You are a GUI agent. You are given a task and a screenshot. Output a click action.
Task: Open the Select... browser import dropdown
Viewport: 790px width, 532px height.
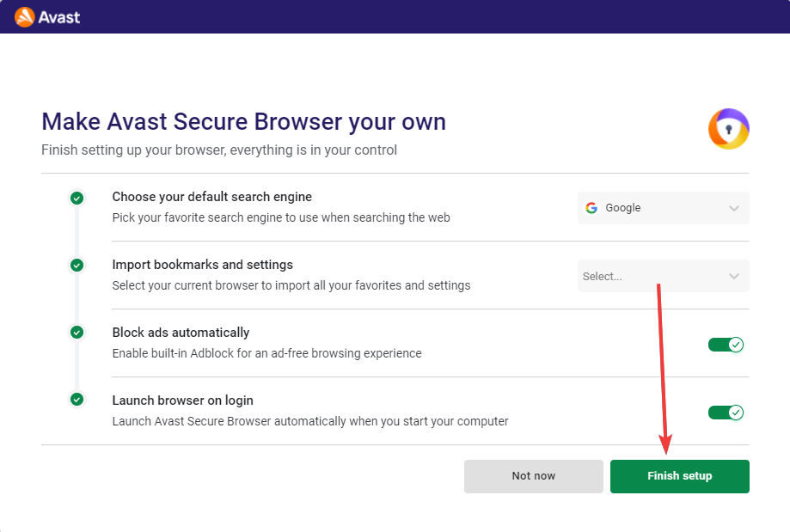(663, 276)
